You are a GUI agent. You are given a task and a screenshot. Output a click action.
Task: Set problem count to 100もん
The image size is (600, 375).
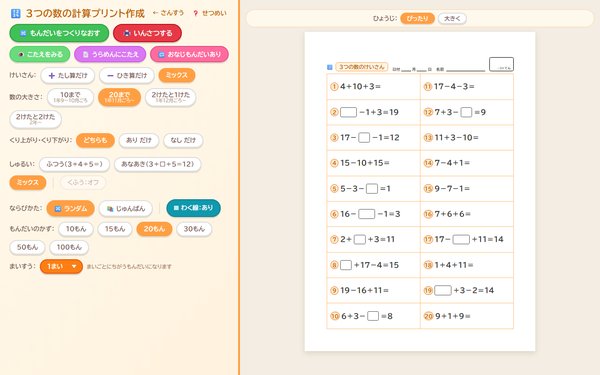[69, 247]
